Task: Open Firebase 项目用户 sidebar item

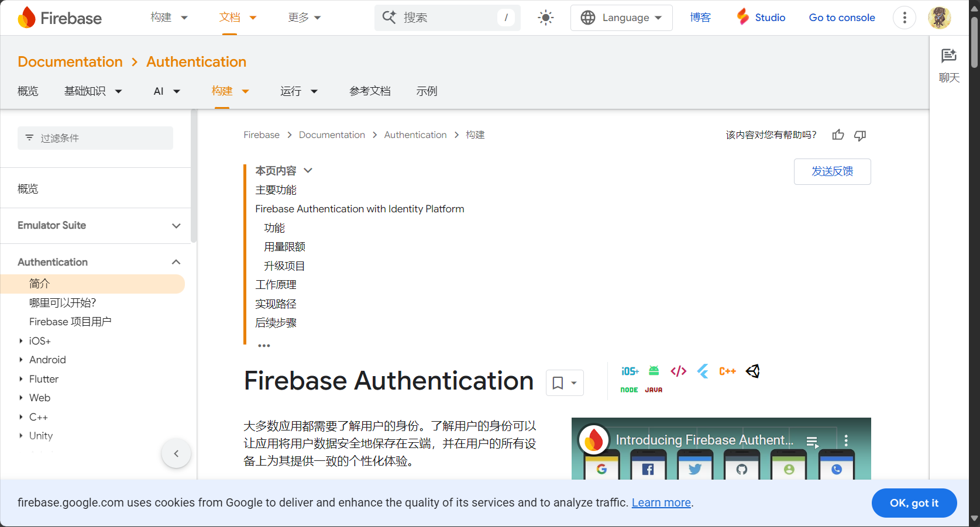Action: click(70, 322)
